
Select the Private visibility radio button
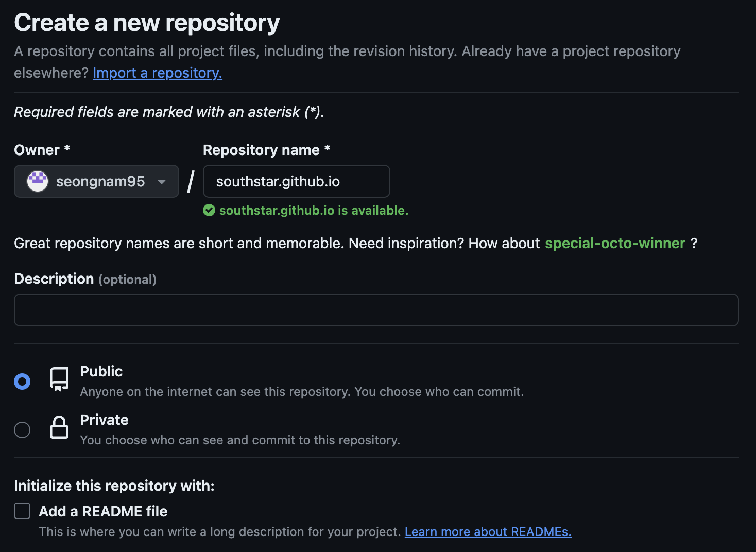tap(22, 430)
